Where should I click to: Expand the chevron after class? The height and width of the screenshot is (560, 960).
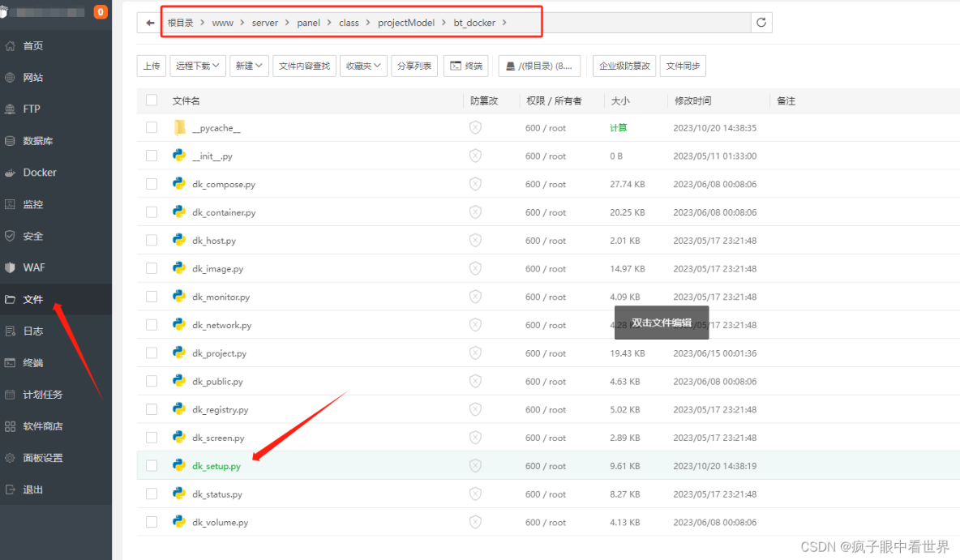tap(368, 23)
